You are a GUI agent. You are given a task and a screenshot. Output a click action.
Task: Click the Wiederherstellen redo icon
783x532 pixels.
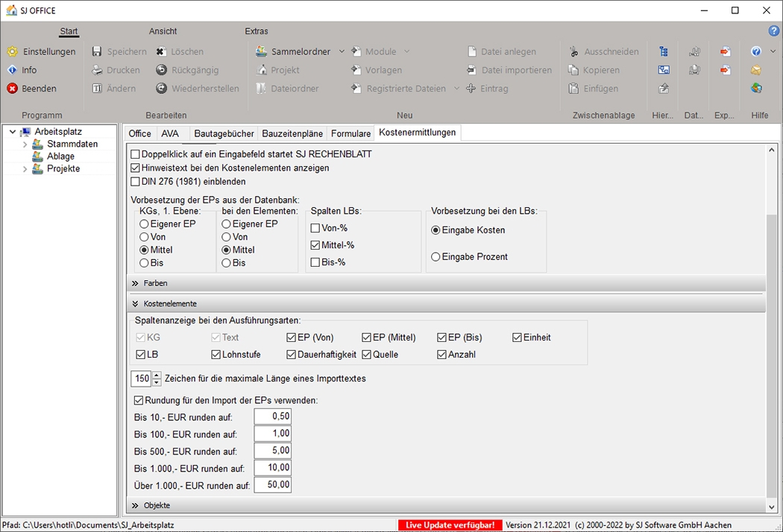pos(161,89)
